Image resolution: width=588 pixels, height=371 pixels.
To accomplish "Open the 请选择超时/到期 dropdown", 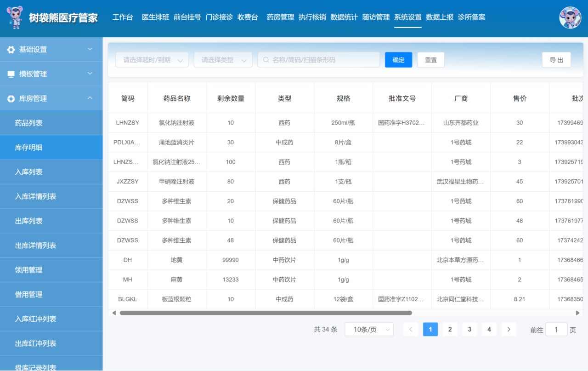I will pos(152,60).
